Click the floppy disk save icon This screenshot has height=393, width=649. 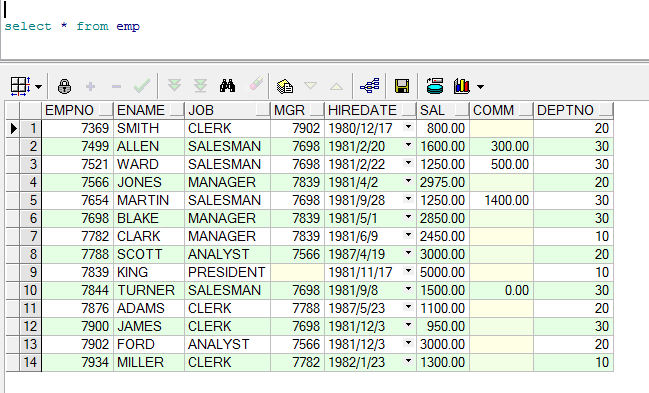[x=402, y=86]
